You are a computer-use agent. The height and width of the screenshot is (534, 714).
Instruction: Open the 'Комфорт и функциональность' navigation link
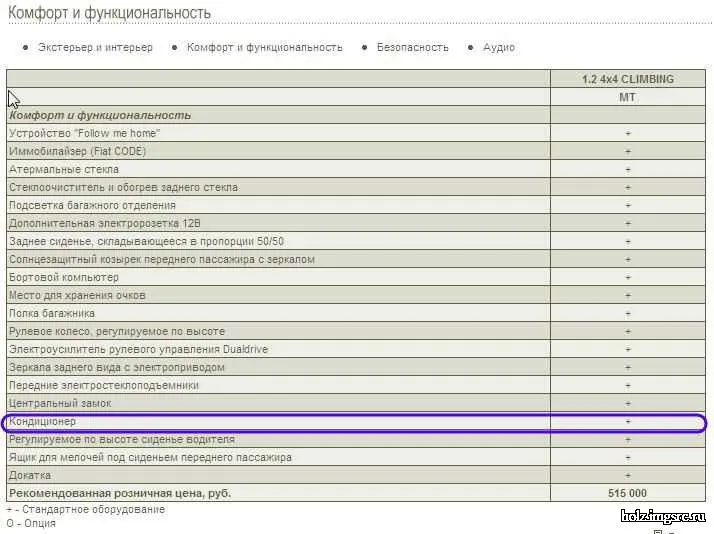click(x=265, y=47)
